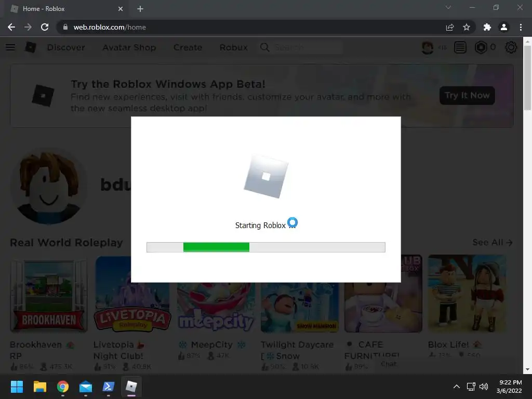
Task: Click Livetopia Night Club! title text
Action: click(x=118, y=350)
